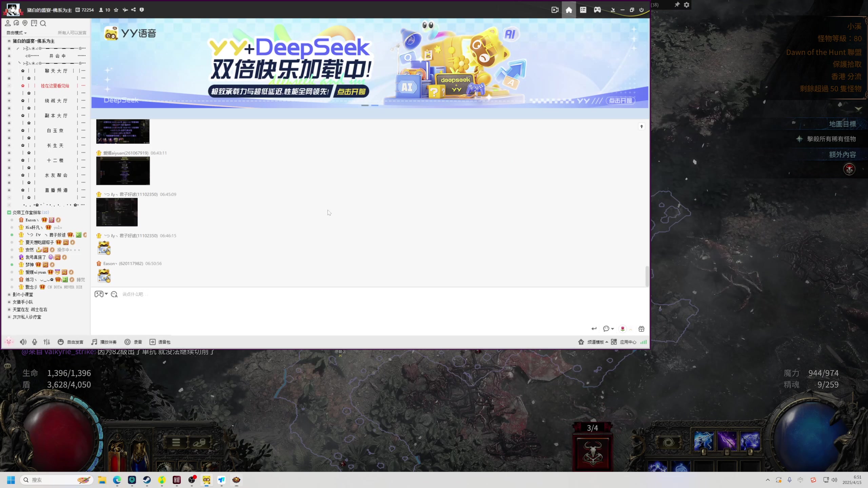Share the channel via share icon
This screenshot has height=488, width=868.
(134, 10)
